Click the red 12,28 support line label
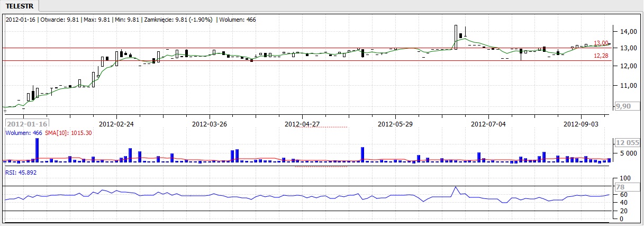 point(601,56)
